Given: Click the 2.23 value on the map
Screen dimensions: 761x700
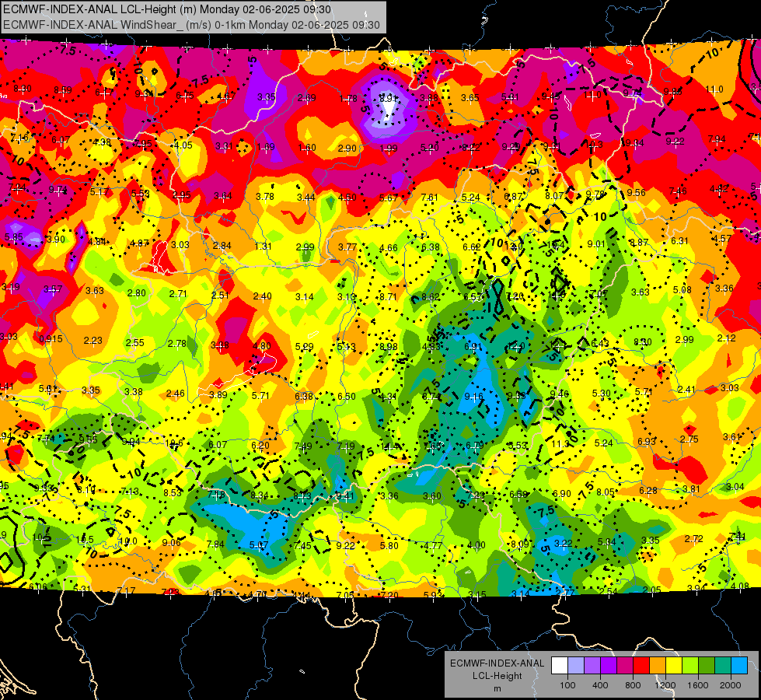Looking at the screenshot, I should click(93, 341).
